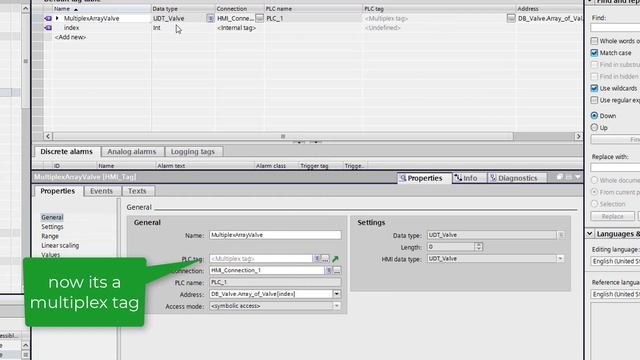This screenshot has width=640, height=360.
Task: Open ellipsis button beside HMI_Connection_1 field
Action: [x=337, y=271]
